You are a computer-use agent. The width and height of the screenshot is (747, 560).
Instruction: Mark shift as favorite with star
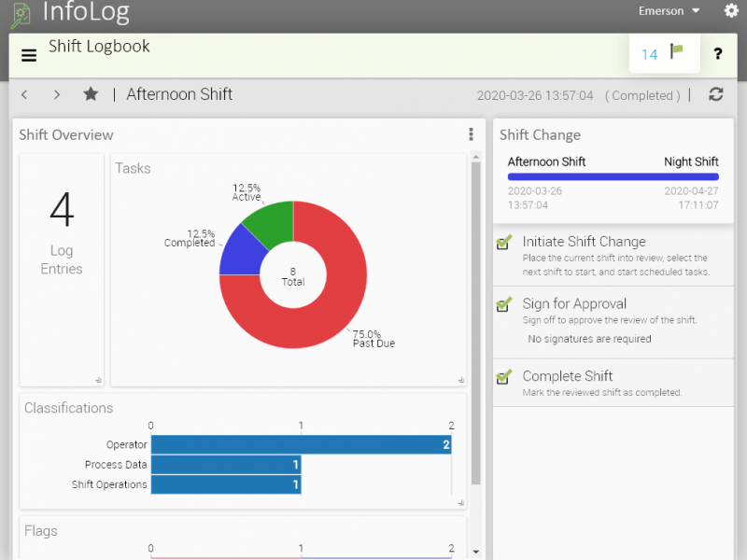91,94
